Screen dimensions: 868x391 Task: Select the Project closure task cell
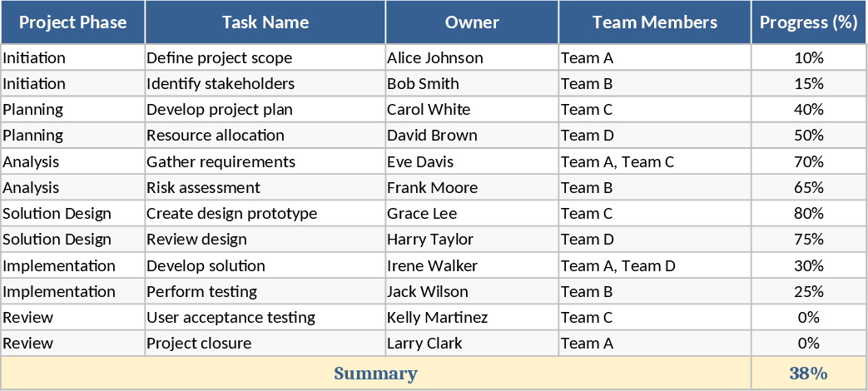coord(265,344)
